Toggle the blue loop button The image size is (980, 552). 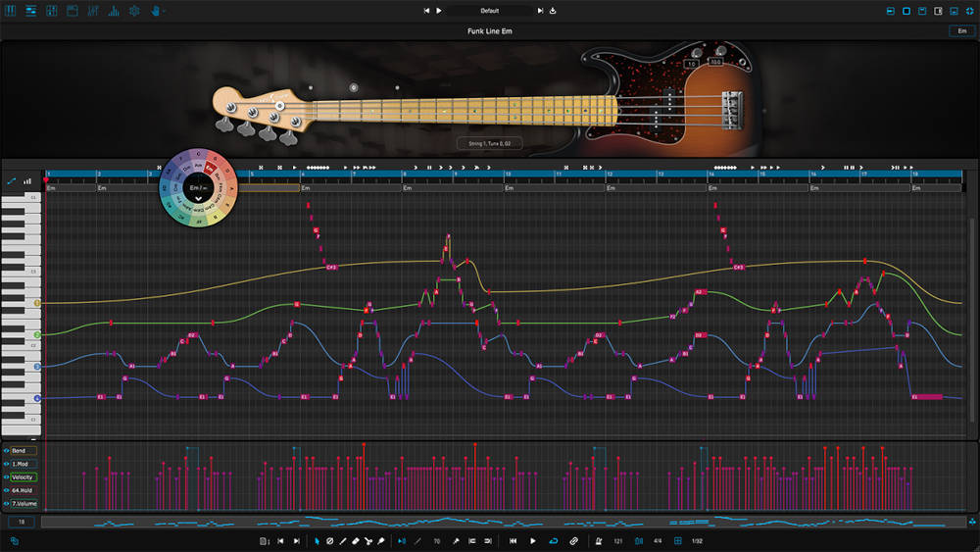pyautogui.click(x=553, y=541)
